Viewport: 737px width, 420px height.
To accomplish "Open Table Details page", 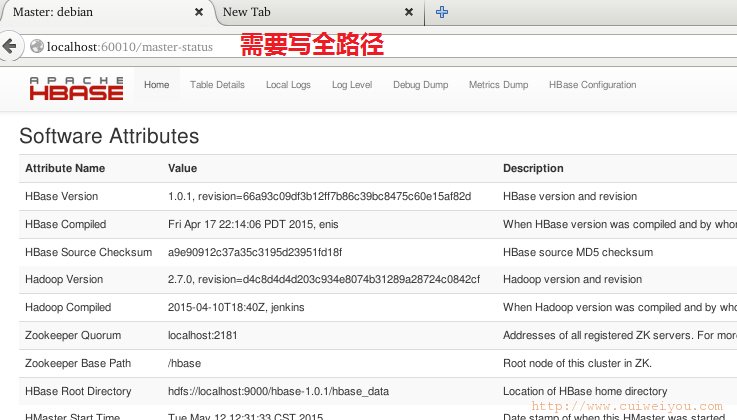I will [x=217, y=85].
